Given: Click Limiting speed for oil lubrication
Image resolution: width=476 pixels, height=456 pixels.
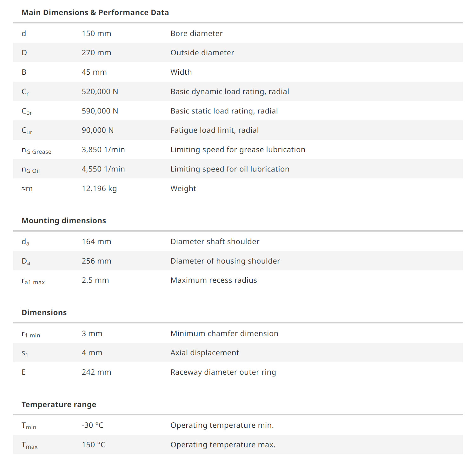Looking at the screenshot, I should click(x=230, y=169).
